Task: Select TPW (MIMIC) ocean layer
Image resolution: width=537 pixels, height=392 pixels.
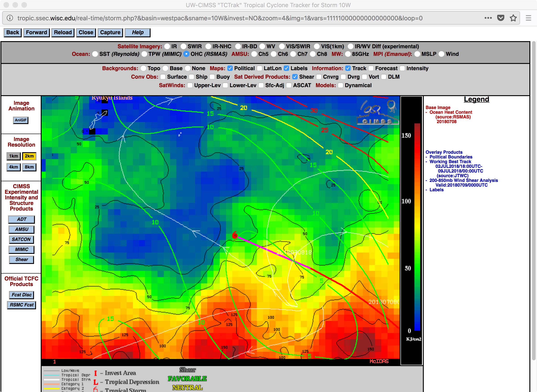Action: click(144, 54)
